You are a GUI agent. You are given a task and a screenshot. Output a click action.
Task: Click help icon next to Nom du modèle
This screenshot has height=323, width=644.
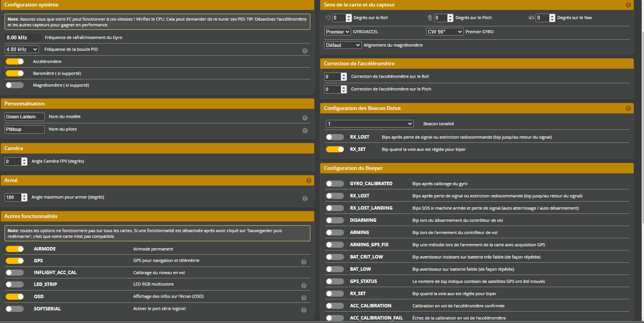pyautogui.click(x=305, y=118)
